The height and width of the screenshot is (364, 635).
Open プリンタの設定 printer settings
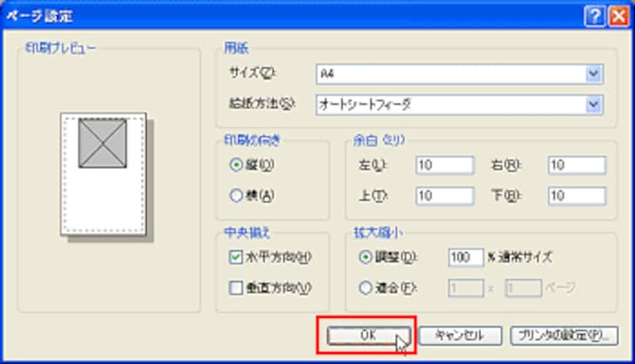click(x=564, y=335)
